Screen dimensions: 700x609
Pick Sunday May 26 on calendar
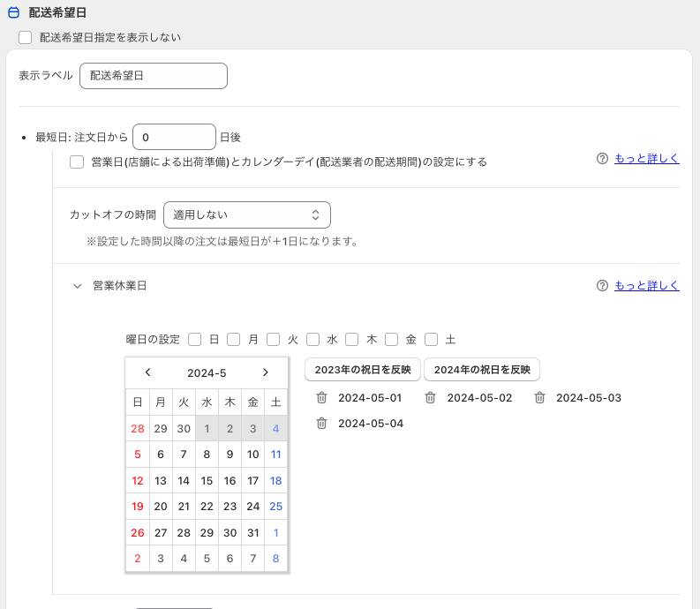tap(138, 532)
